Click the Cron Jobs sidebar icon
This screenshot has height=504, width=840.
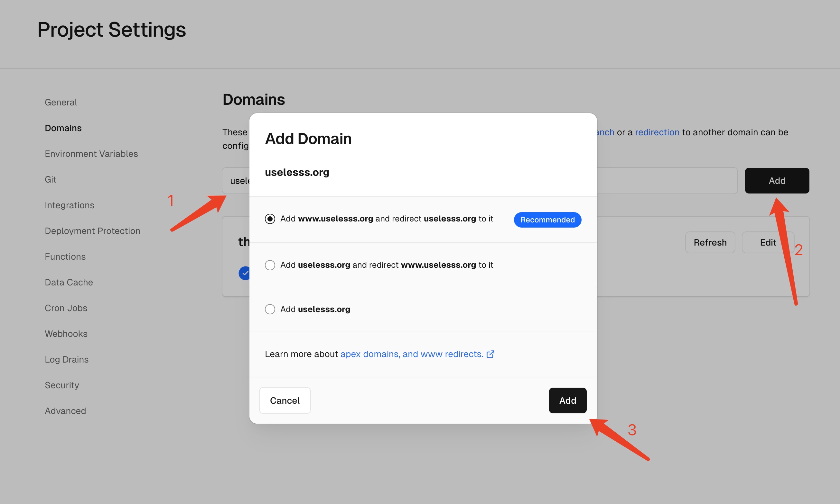[66, 307]
